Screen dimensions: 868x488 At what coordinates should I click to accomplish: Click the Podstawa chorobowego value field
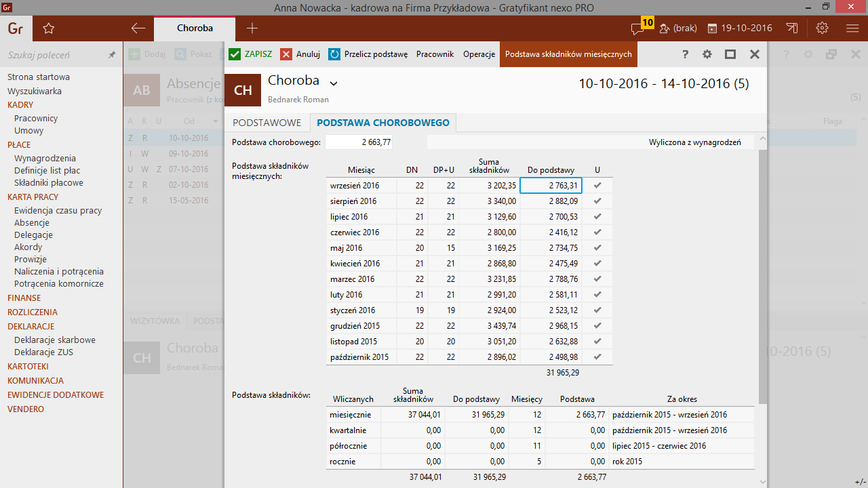tap(359, 142)
